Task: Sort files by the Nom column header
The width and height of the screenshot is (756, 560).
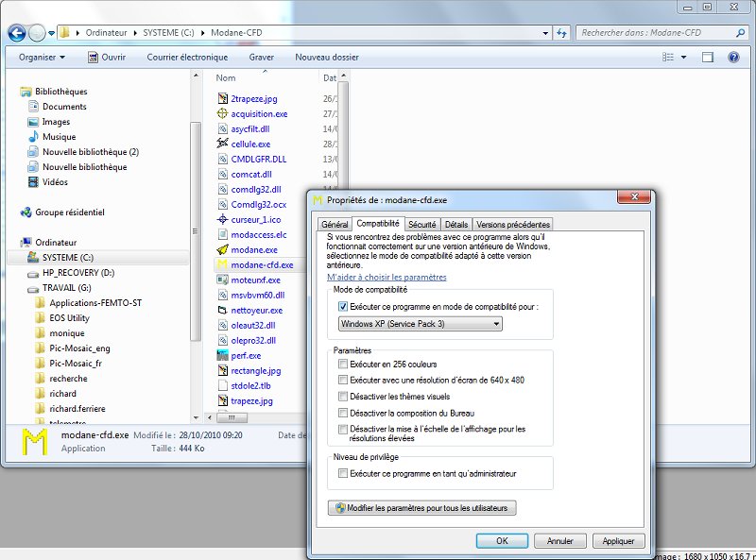Action: (226, 78)
